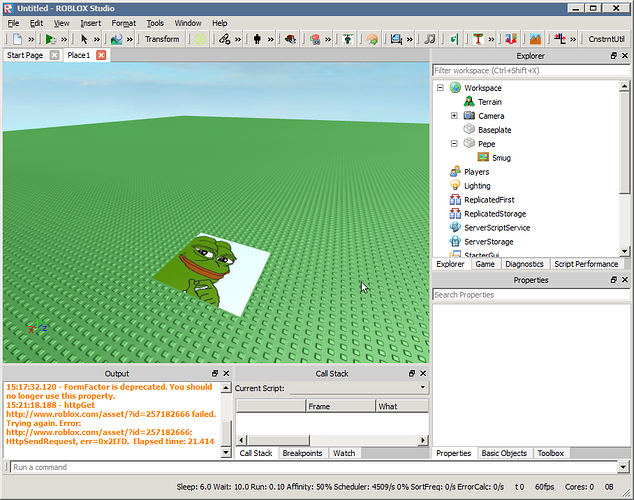Viewport: 634px width, 500px height.
Task: Click the New document icon in toolbar
Action: coord(17,39)
